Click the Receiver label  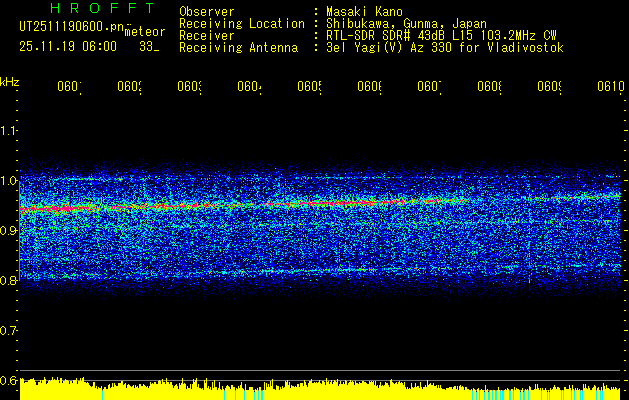(x=207, y=36)
